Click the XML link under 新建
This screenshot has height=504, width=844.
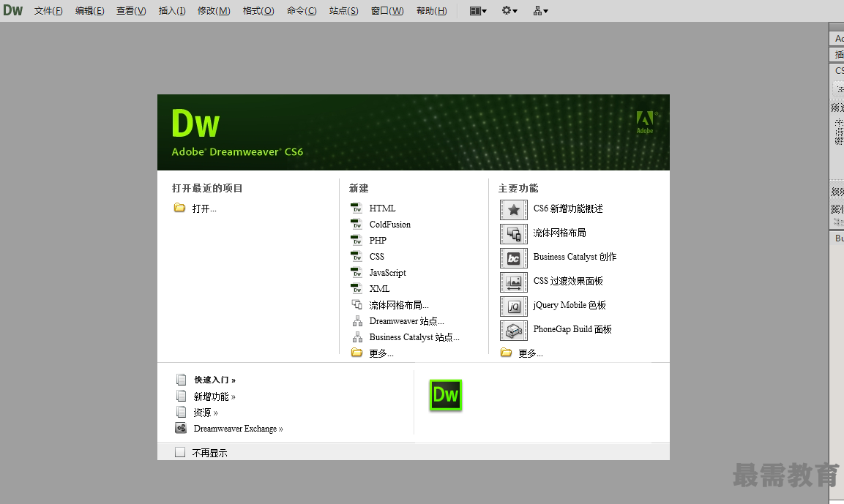pyautogui.click(x=379, y=289)
